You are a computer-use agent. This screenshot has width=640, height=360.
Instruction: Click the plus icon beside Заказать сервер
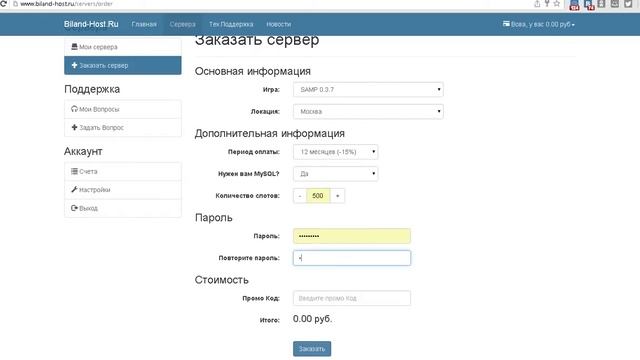tap(74, 65)
